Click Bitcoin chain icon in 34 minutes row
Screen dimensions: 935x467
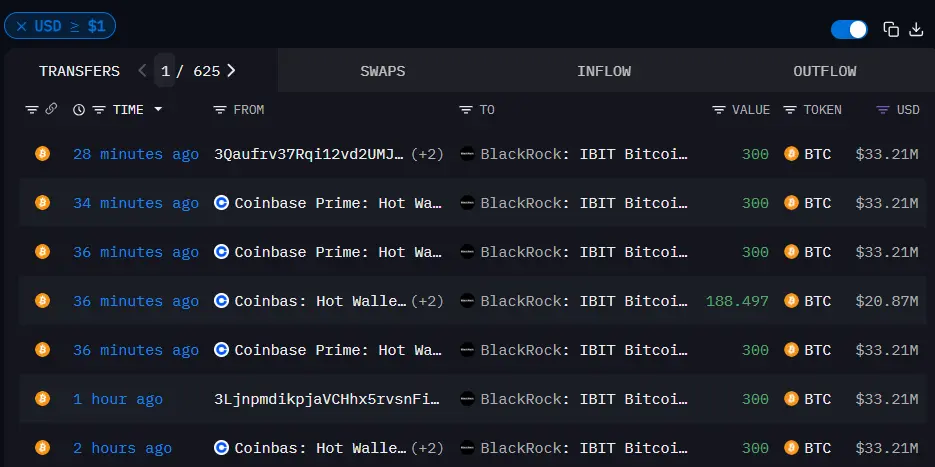[42, 203]
